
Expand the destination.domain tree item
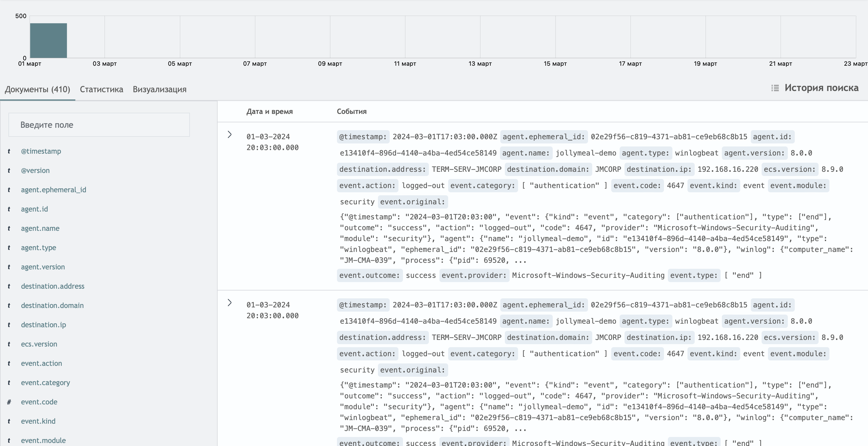(x=52, y=305)
